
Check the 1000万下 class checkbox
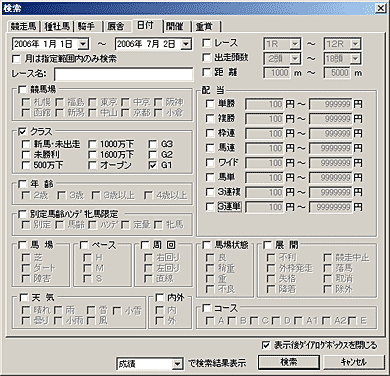[93, 144]
